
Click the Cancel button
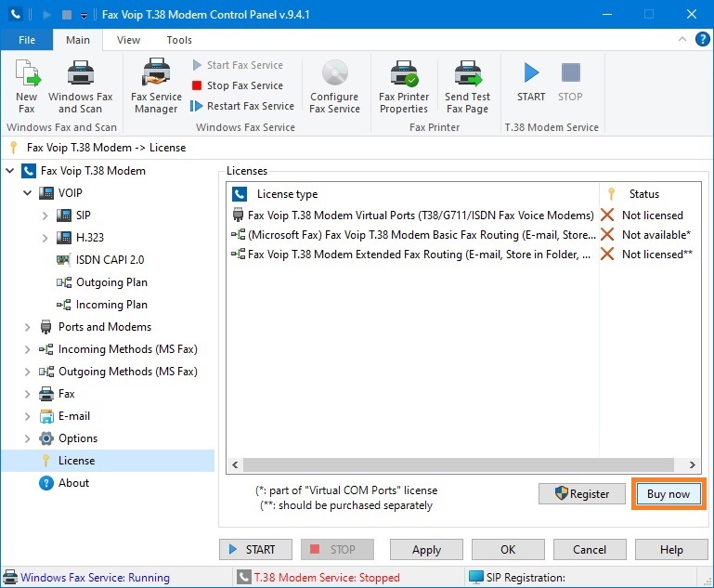(590, 550)
